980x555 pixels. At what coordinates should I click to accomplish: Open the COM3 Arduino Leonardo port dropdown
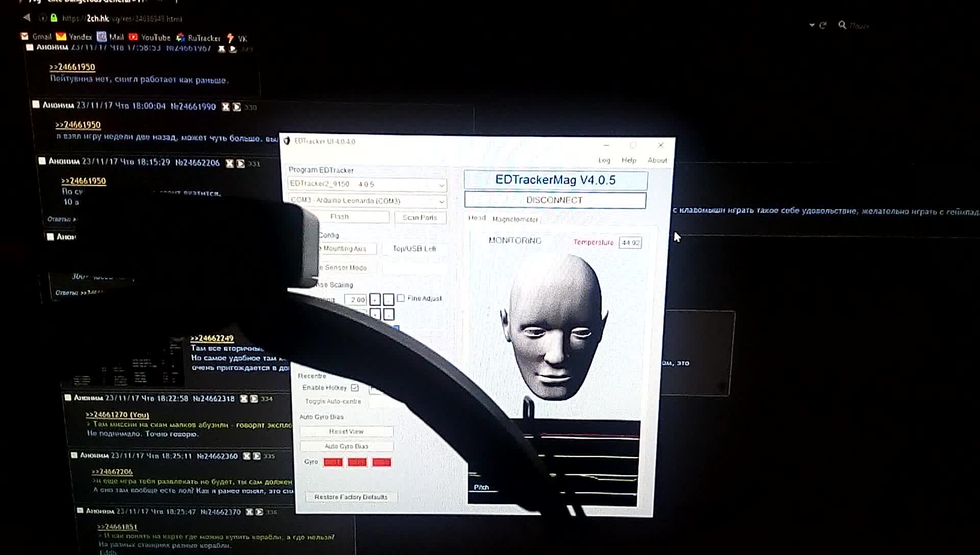click(441, 201)
